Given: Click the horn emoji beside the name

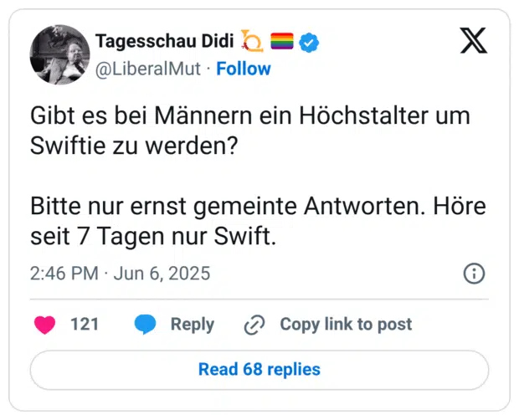Looking at the screenshot, I should click(252, 41).
